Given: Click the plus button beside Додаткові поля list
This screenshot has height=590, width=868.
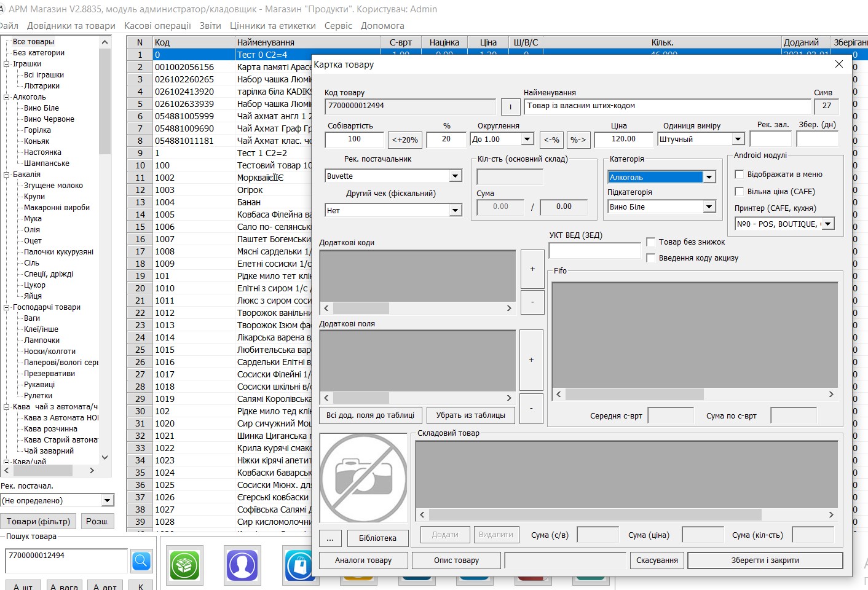Looking at the screenshot, I should click(531, 360).
